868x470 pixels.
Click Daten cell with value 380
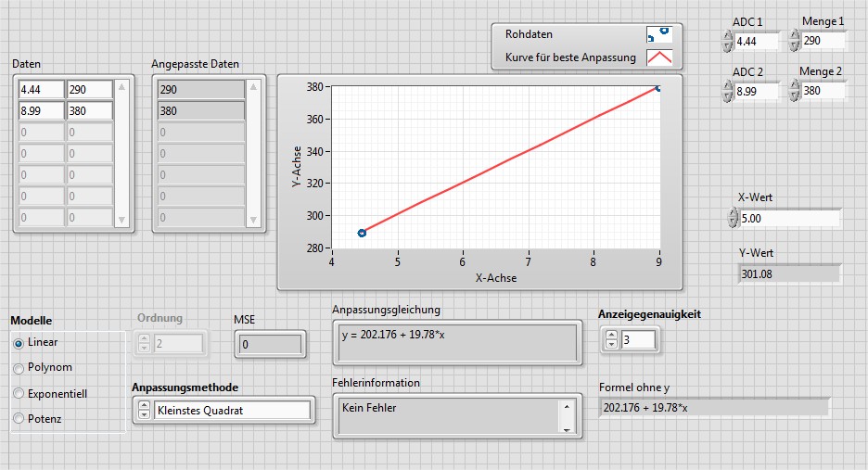point(90,110)
